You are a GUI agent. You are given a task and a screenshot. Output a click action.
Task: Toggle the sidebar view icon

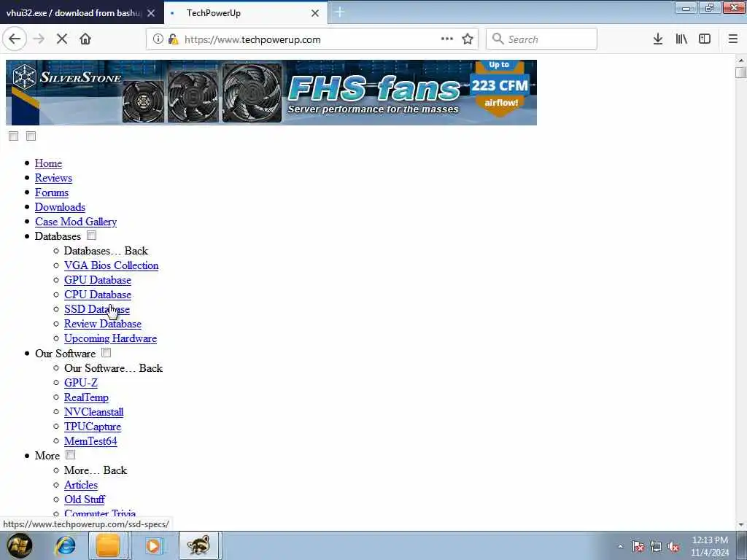705,39
